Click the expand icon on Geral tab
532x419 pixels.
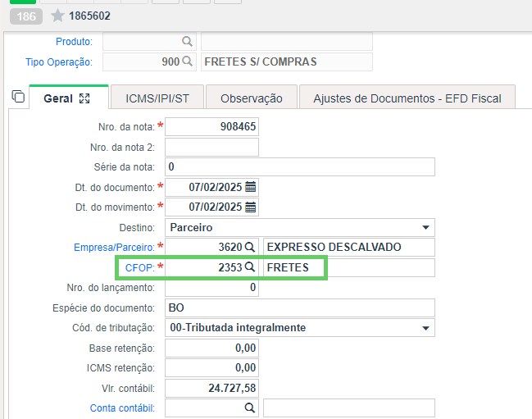(x=84, y=98)
